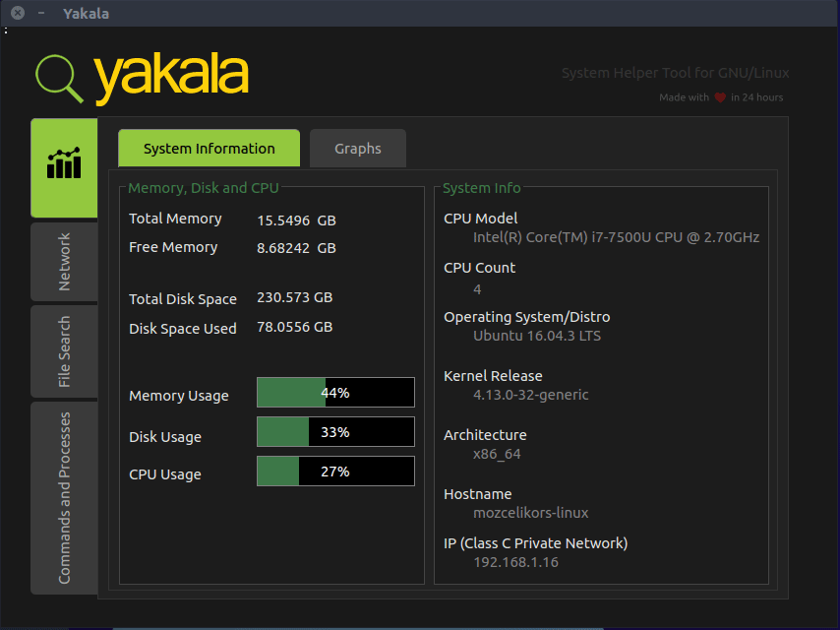840x630 pixels.
Task: Click the Total Memory value 15.5496 GB
Action: pyautogui.click(x=296, y=220)
